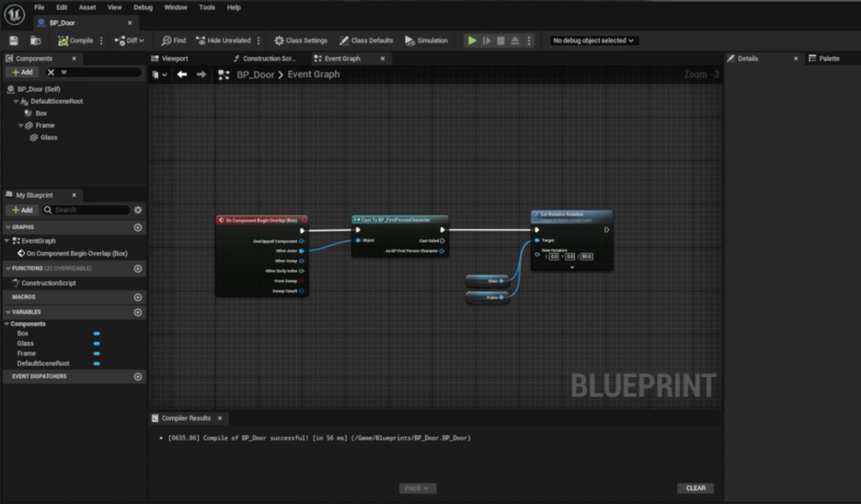861x504 pixels.
Task: Click Box variable type color pill
Action: pyautogui.click(x=97, y=334)
